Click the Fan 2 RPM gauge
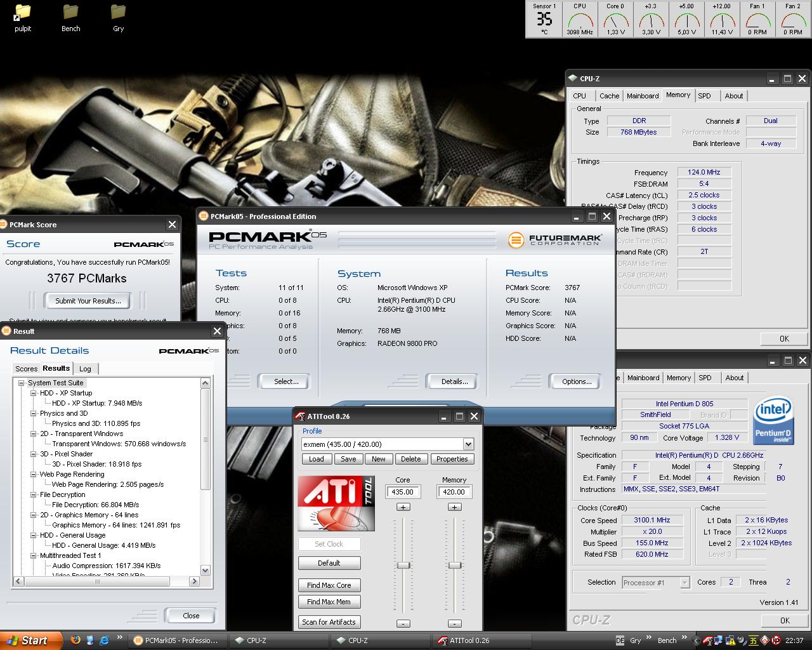812x650 pixels. point(792,19)
